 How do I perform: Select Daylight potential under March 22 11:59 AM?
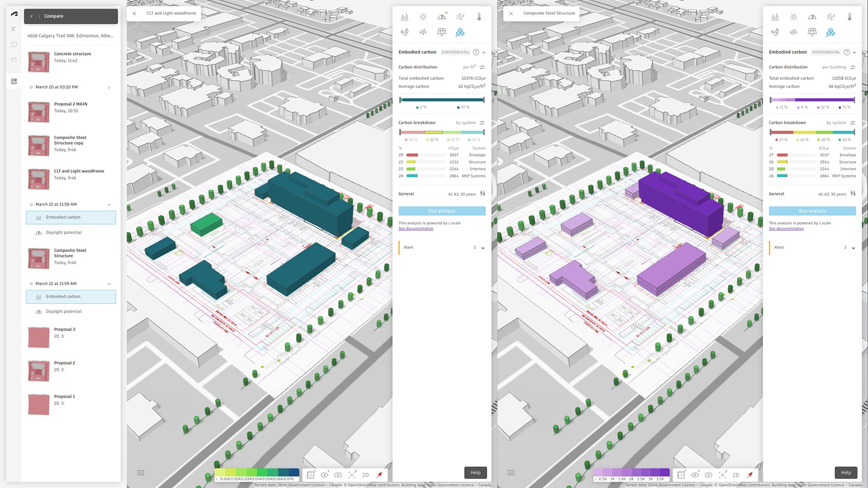point(64,312)
